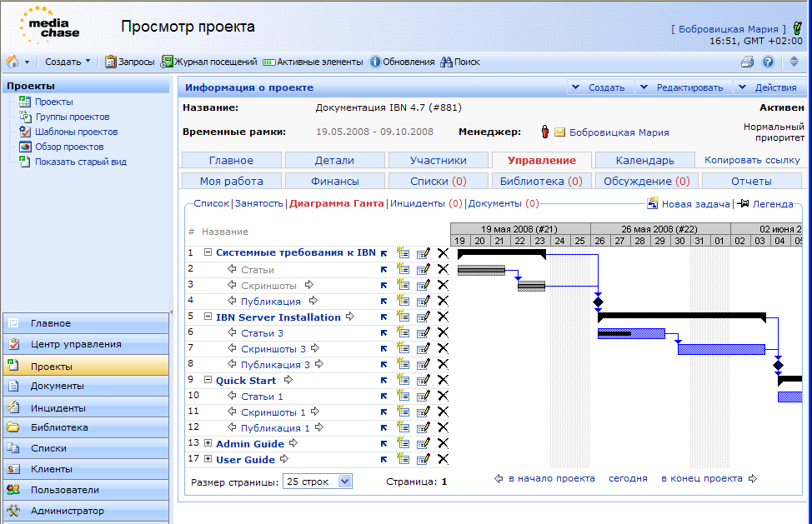Switch to the Занятость view
The image size is (812, 524).
click(x=259, y=203)
